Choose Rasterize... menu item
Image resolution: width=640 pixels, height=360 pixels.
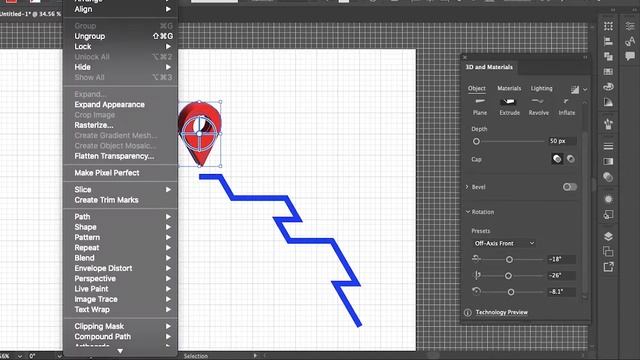point(121,125)
